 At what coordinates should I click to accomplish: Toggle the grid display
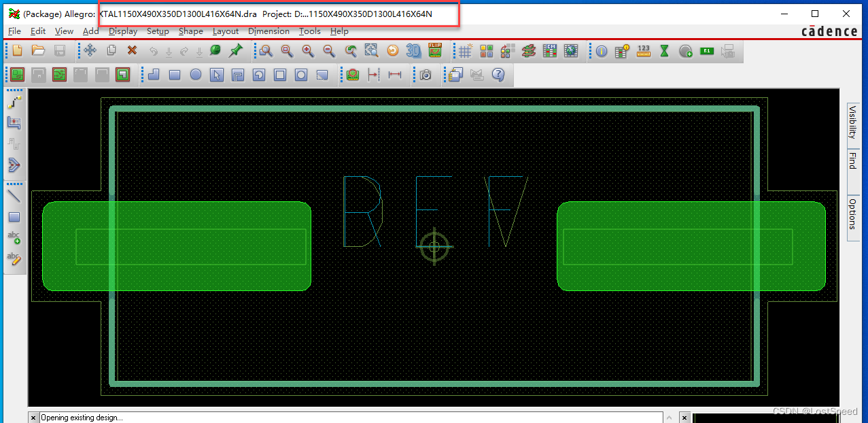[466, 51]
